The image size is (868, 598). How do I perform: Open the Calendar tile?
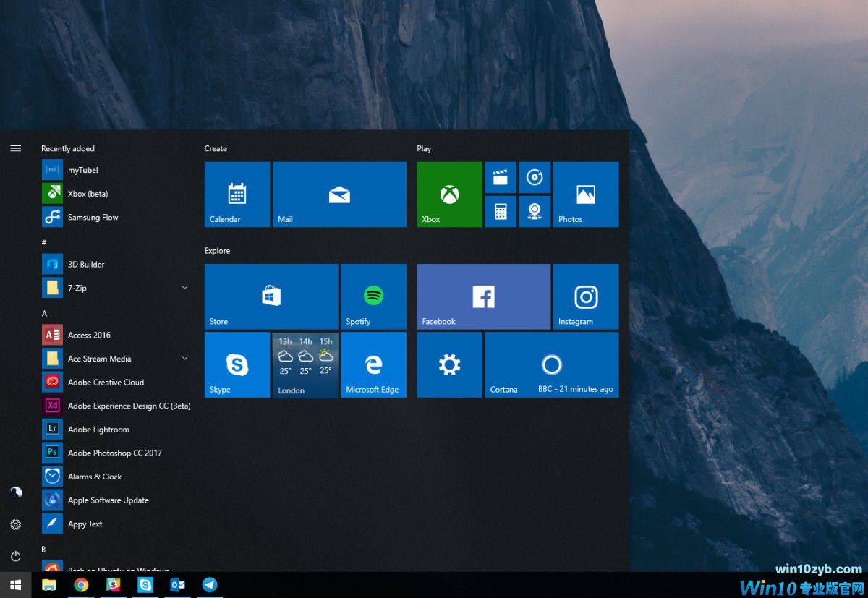(237, 194)
